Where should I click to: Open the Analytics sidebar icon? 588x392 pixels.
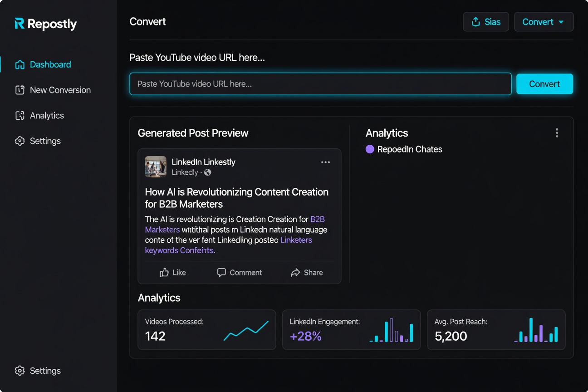(x=20, y=115)
